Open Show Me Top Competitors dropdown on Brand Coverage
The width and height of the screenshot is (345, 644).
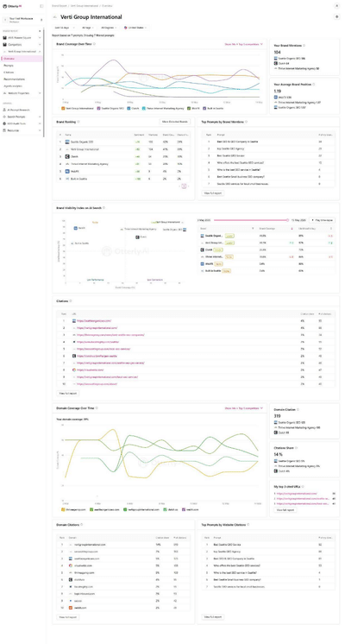point(244,43)
